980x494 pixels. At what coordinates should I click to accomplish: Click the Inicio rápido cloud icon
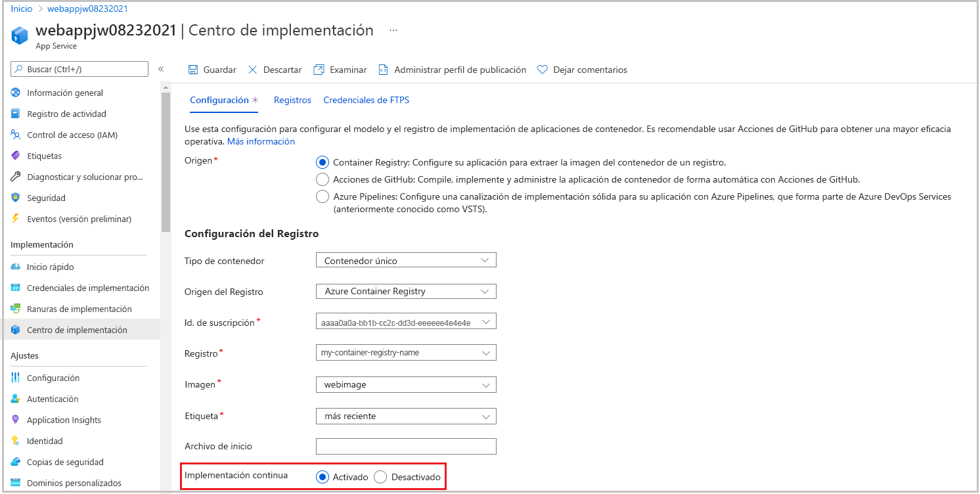coord(16,267)
